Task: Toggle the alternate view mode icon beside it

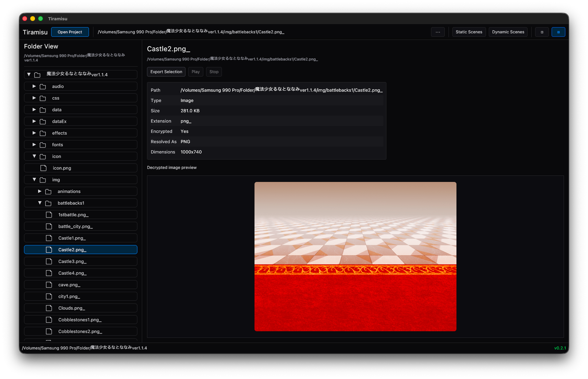Action: pyautogui.click(x=542, y=32)
